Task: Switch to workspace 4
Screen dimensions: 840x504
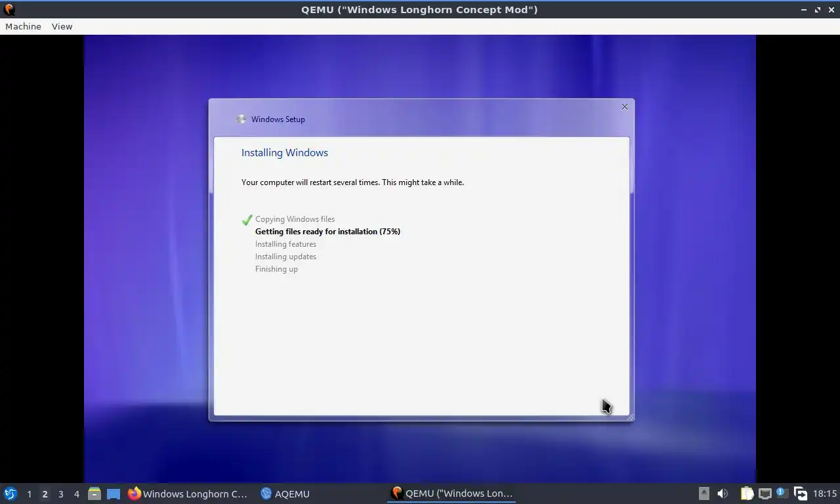Action: pyautogui.click(x=76, y=494)
